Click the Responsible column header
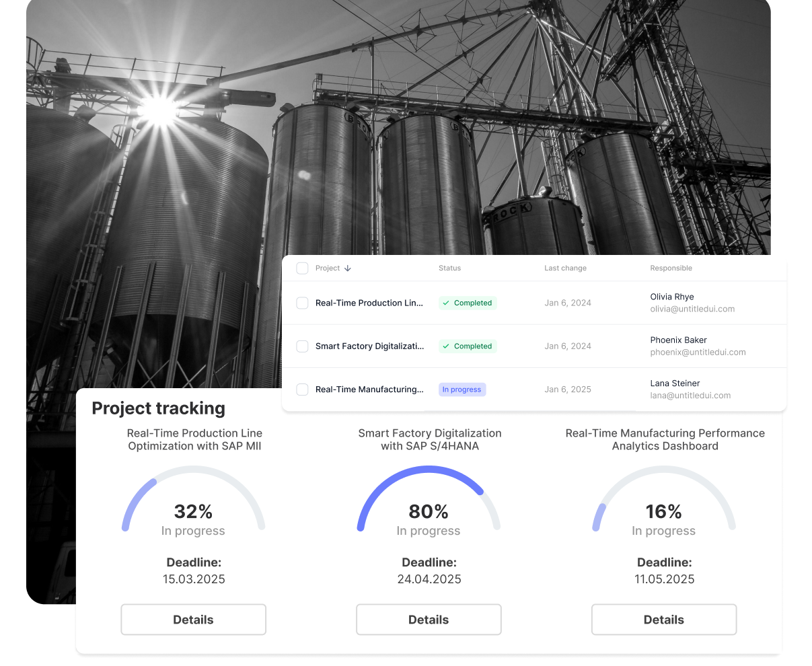This screenshot has height=666, width=812. click(x=671, y=268)
